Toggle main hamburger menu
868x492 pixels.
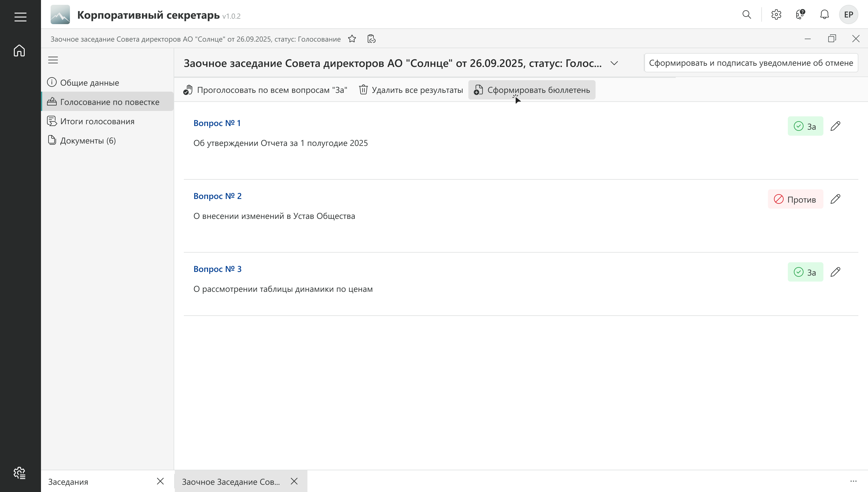(20, 17)
